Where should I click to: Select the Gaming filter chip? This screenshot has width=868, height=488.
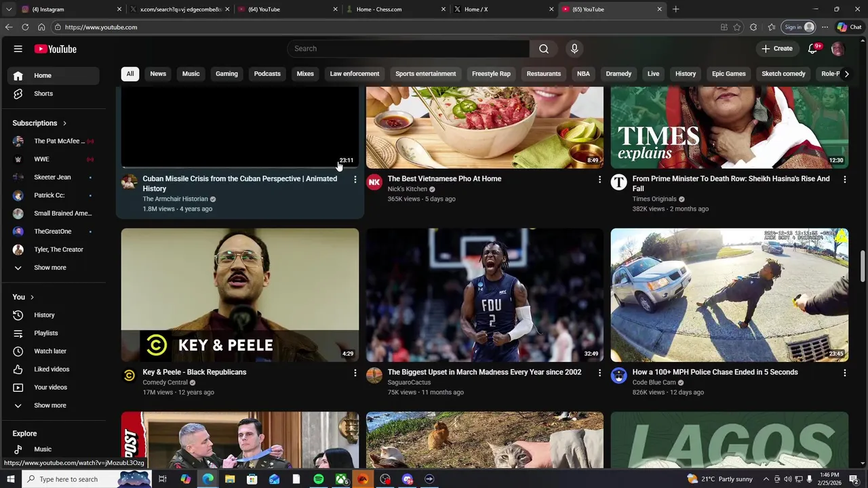pyautogui.click(x=226, y=74)
